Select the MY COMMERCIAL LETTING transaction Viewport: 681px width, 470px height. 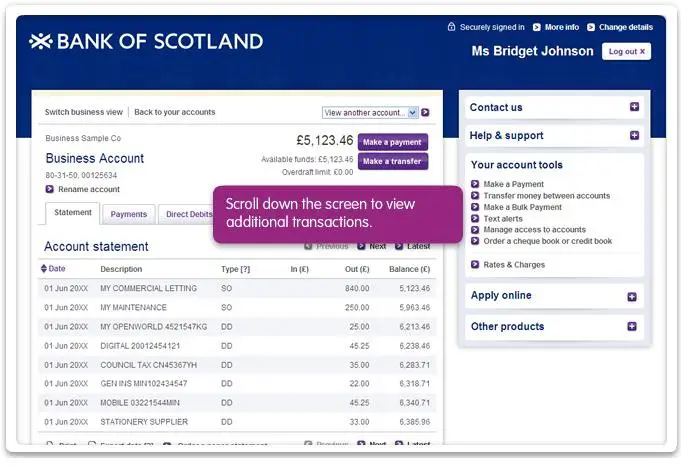(x=237, y=288)
